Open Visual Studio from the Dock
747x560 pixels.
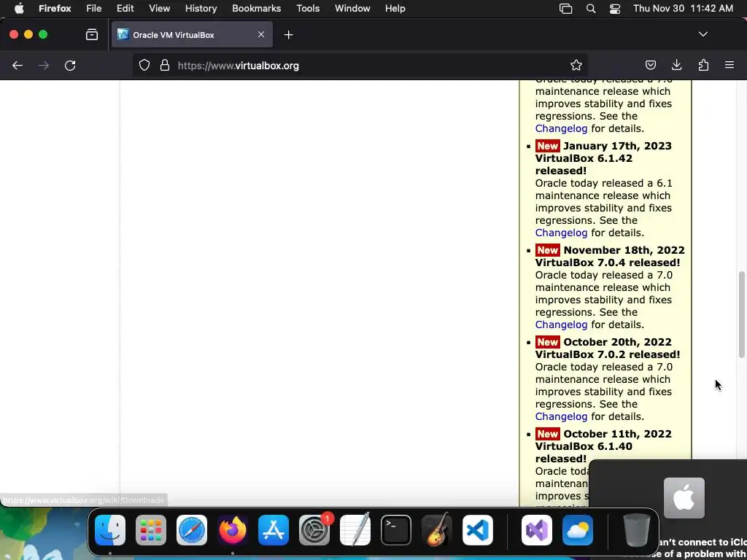(x=537, y=530)
